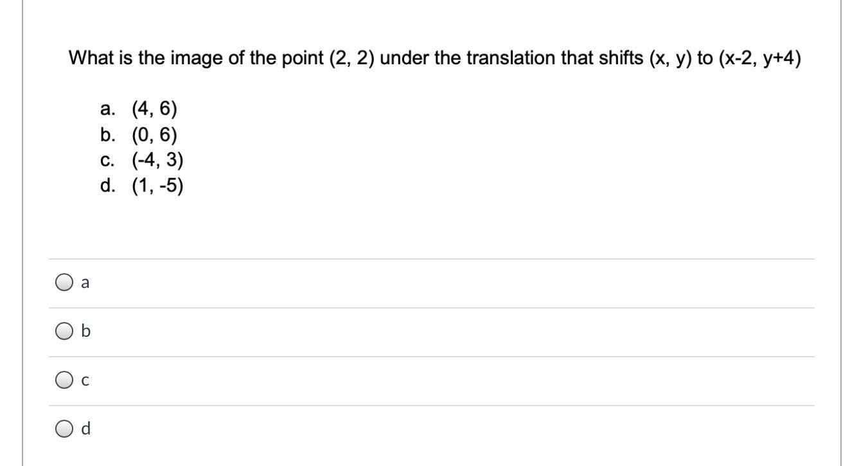Screen dimensions: 868x466
Task: Click the 'd' label beside fourth radio
Action: 85,429
